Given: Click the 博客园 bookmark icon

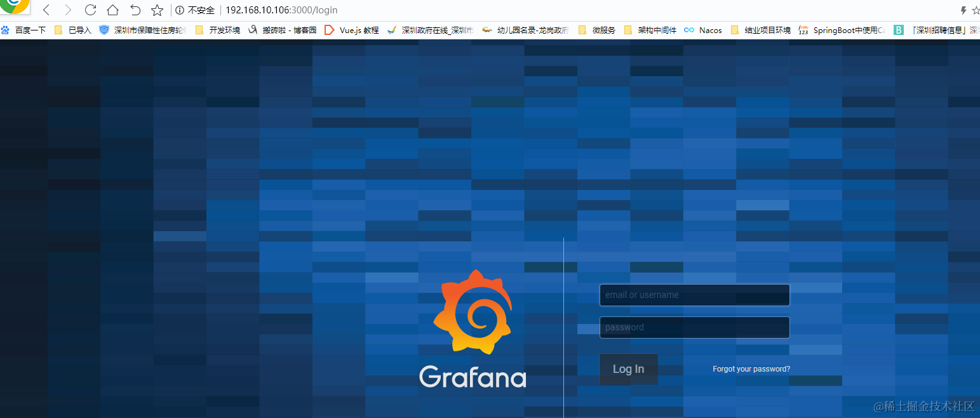Looking at the screenshot, I should (253, 30).
